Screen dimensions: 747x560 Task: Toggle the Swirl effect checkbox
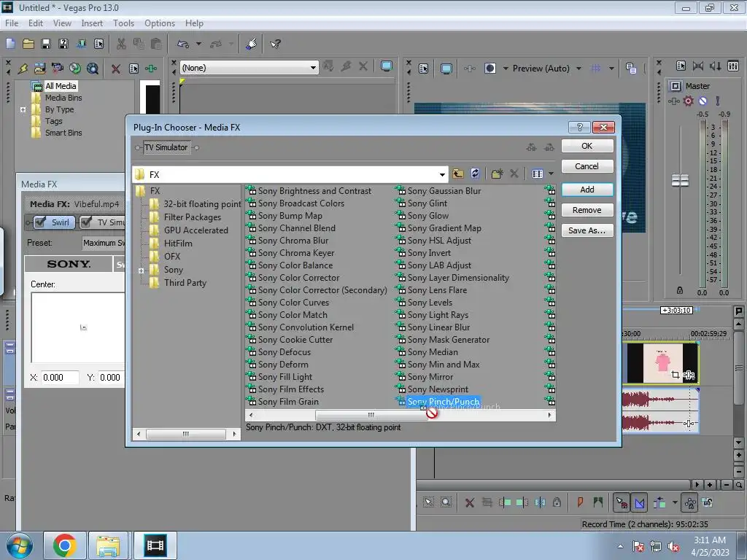[40, 222]
